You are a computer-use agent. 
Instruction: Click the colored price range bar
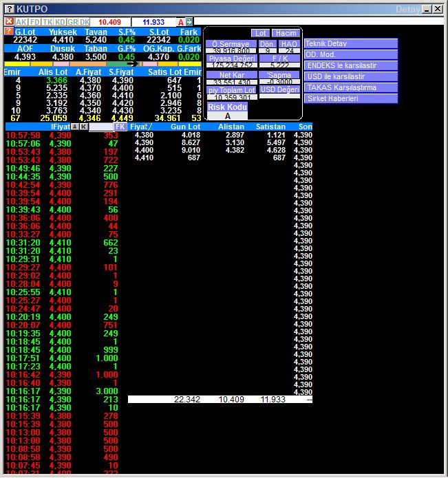(x=103, y=64)
